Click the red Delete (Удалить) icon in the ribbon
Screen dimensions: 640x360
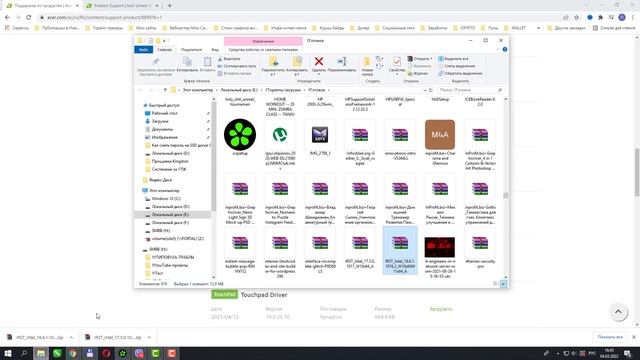coord(319,62)
